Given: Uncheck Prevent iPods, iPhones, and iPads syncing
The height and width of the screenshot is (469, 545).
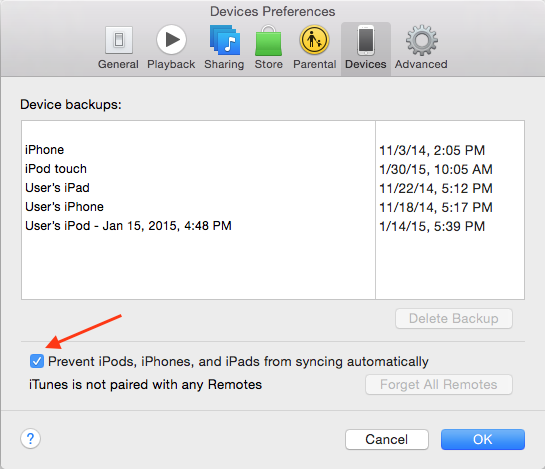Looking at the screenshot, I should click(37, 361).
